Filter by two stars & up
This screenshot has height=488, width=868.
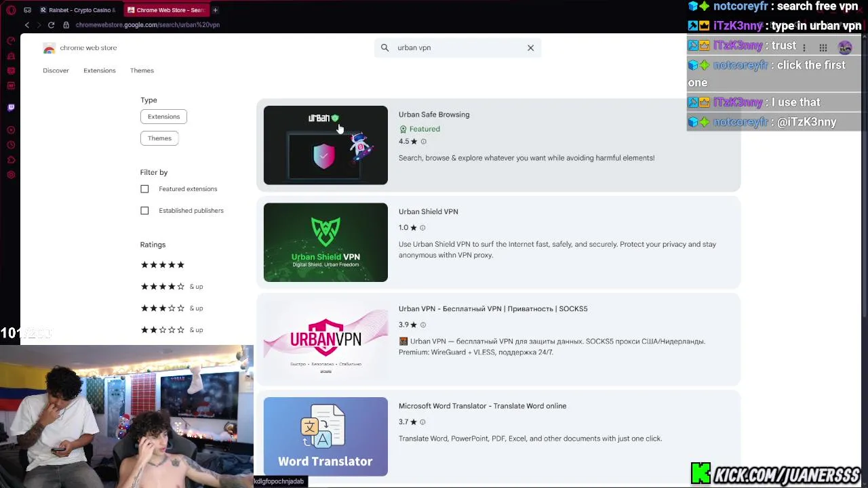pos(172,330)
